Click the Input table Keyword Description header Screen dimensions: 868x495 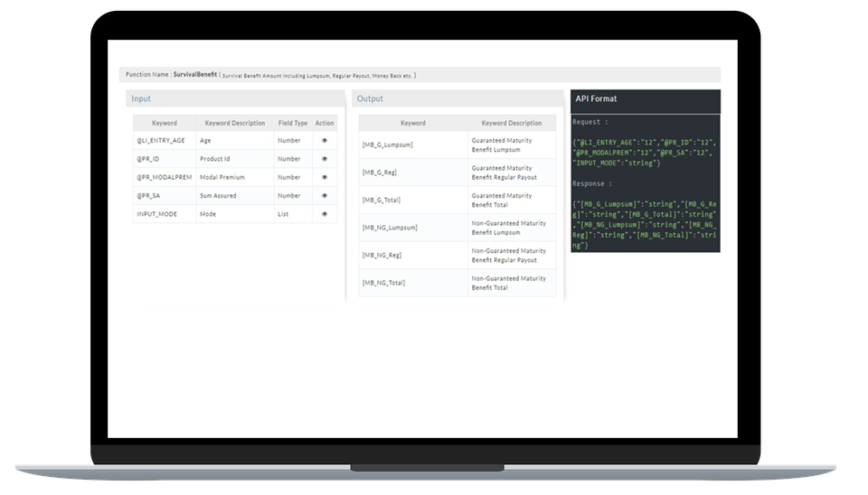(x=235, y=123)
